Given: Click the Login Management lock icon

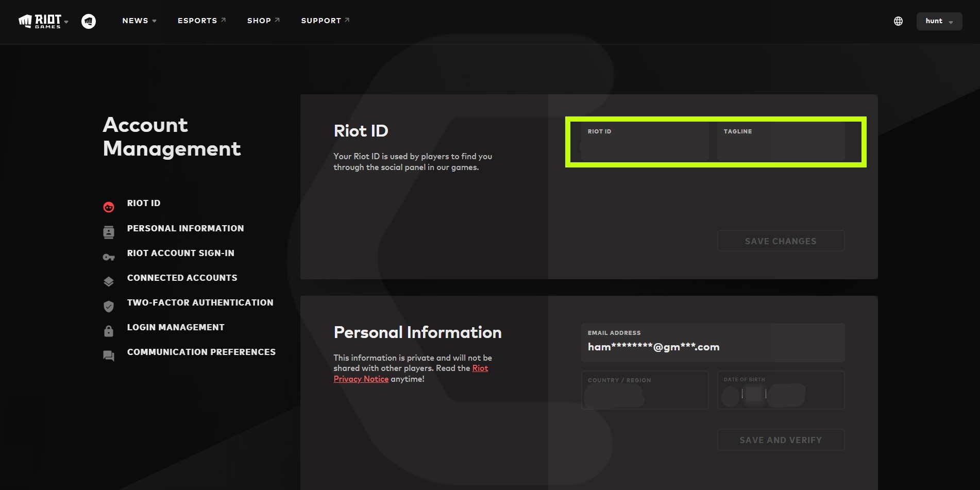Looking at the screenshot, I should (109, 331).
